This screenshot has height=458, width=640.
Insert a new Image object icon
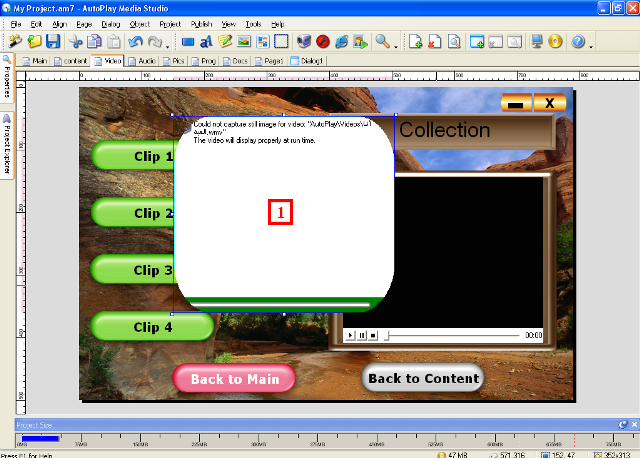pyautogui.click(x=243, y=42)
